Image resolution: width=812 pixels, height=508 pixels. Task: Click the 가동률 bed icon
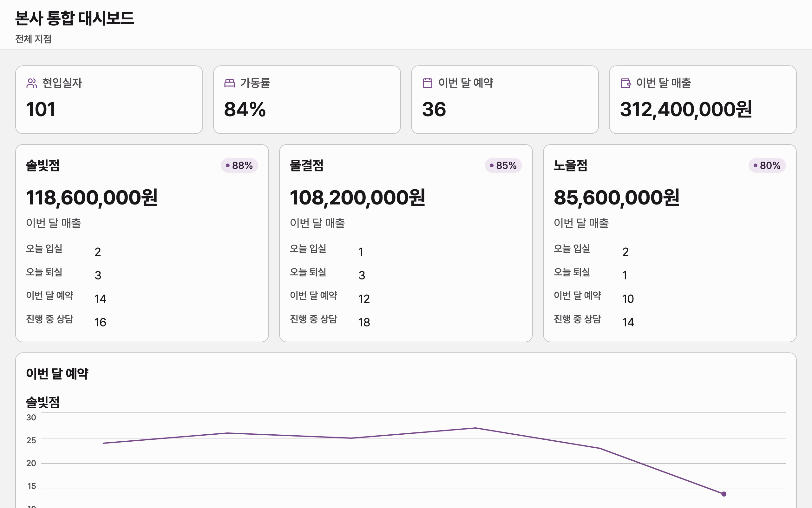coord(230,83)
